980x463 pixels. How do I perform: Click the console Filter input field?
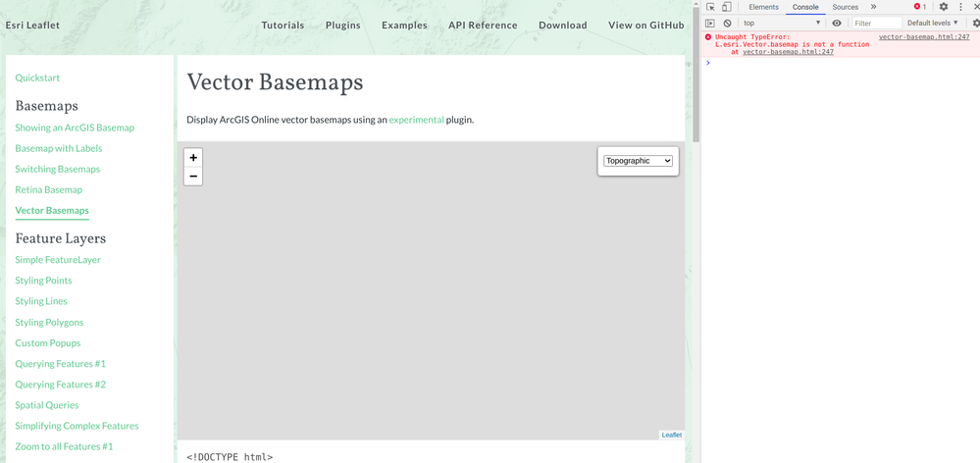pyautogui.click(x=878, y=24)
